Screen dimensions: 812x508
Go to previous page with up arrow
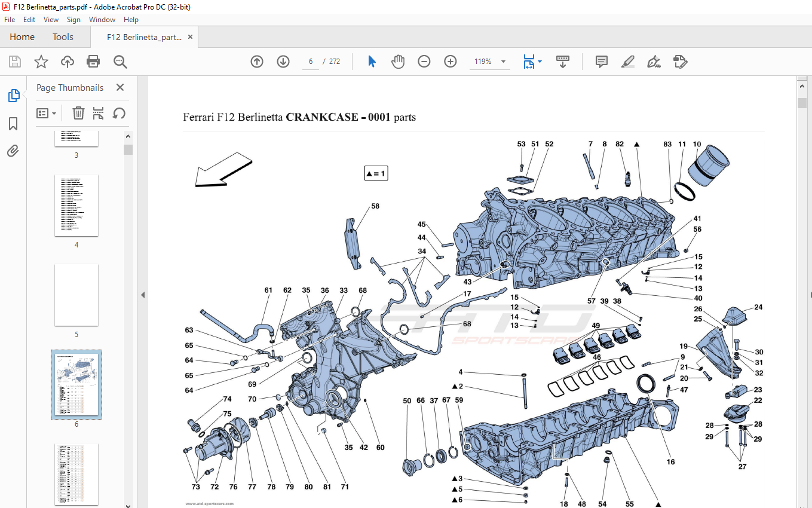click(x=257, y=62)
